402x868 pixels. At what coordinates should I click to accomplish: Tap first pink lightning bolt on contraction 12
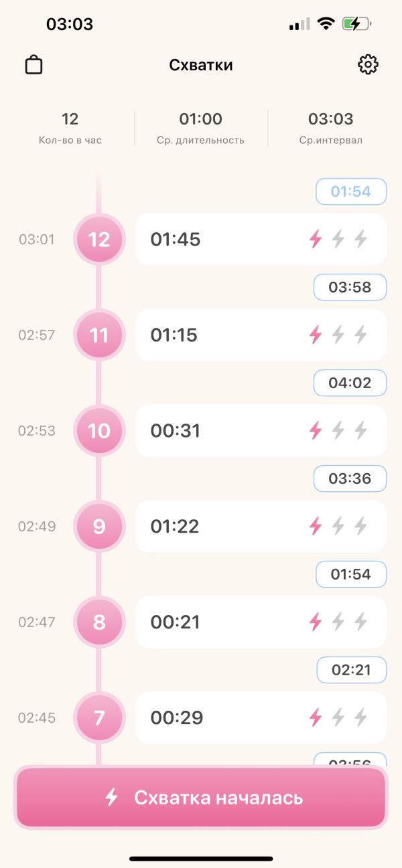point(315,239)
